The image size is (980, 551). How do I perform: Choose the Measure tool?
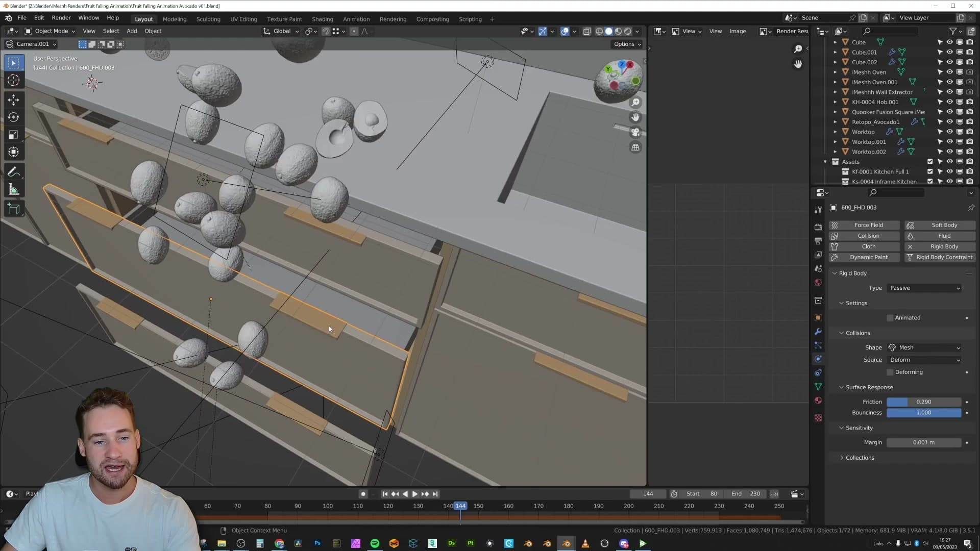(14, 190)
